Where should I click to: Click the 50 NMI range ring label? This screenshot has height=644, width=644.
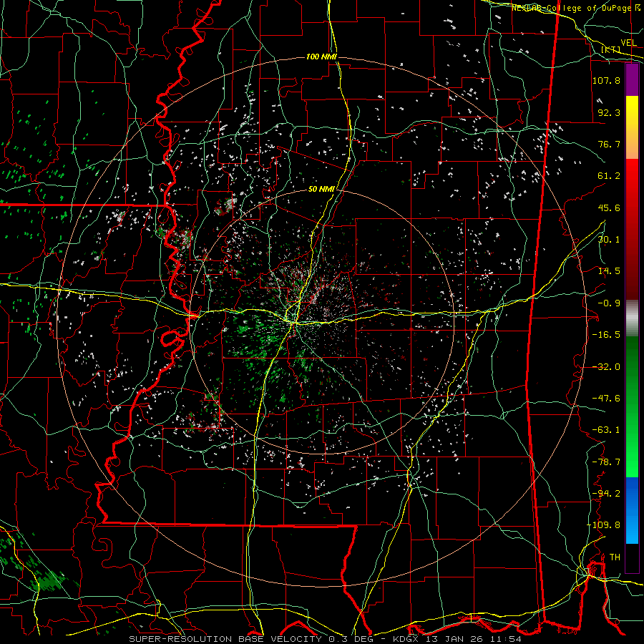[x=321, y=190]
